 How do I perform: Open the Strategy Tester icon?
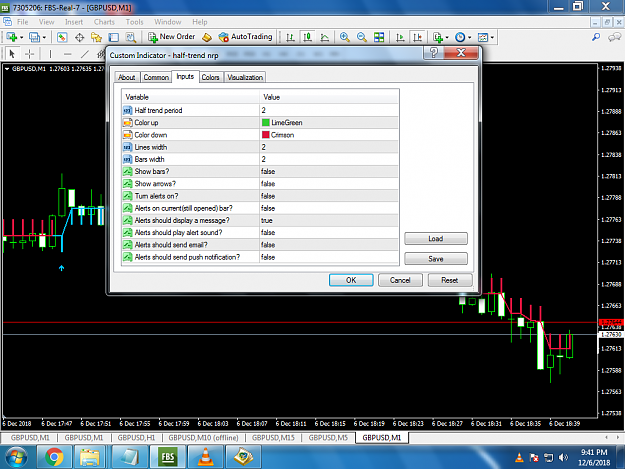coord(131,37)
